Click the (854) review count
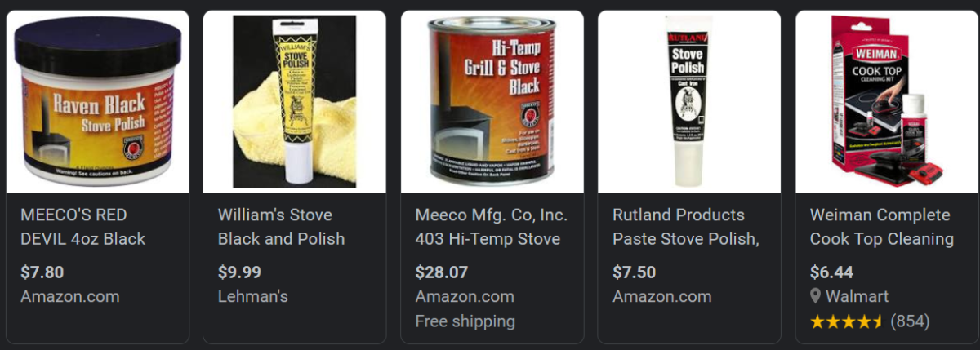The height and width of the screenshot is (350, 980). 910,321
